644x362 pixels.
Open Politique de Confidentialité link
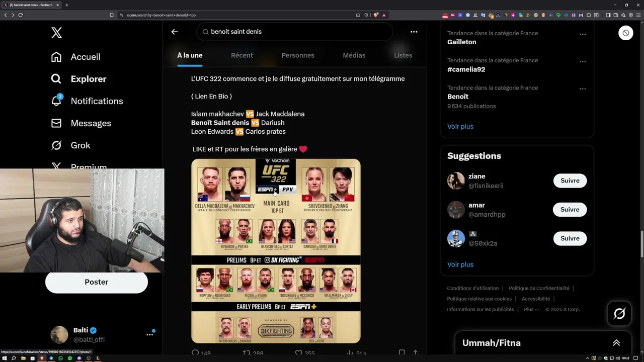point(539,288)
